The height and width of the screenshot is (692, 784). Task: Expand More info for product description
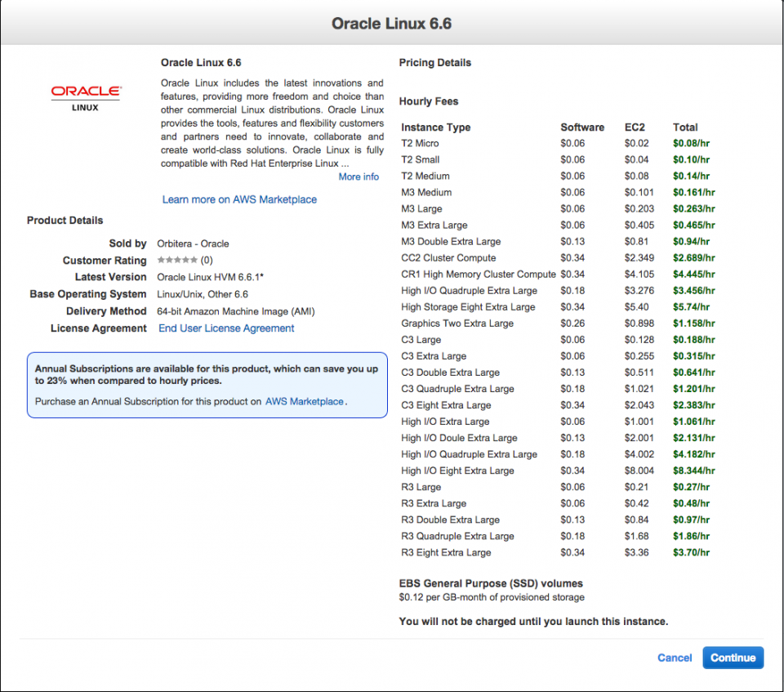tap(359, 176)
